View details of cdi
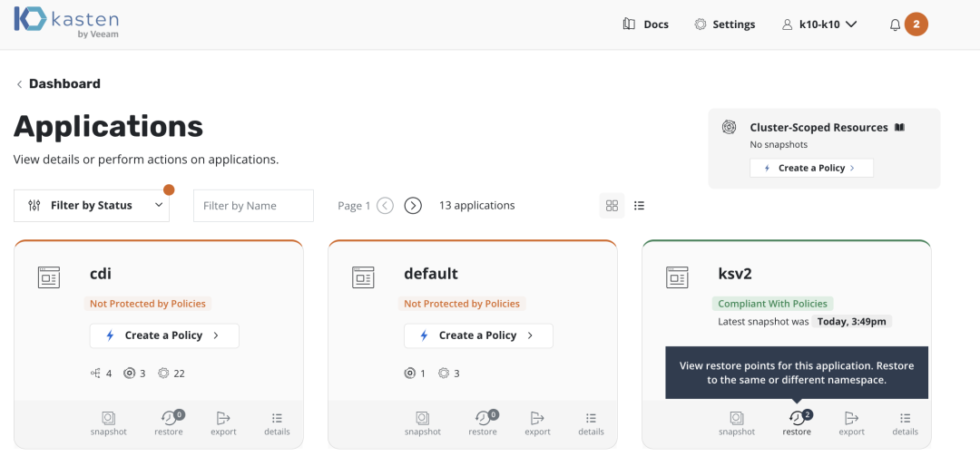 point(277,422)
